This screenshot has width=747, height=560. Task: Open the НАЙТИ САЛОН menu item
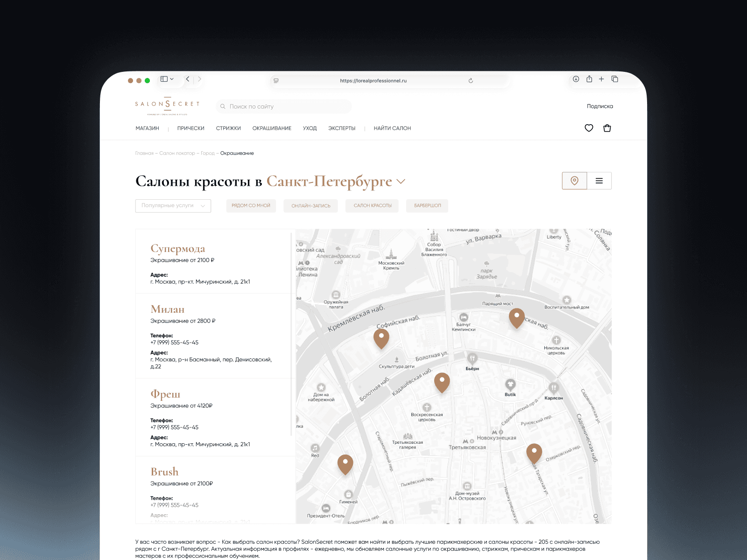click(x=392, y=128)
